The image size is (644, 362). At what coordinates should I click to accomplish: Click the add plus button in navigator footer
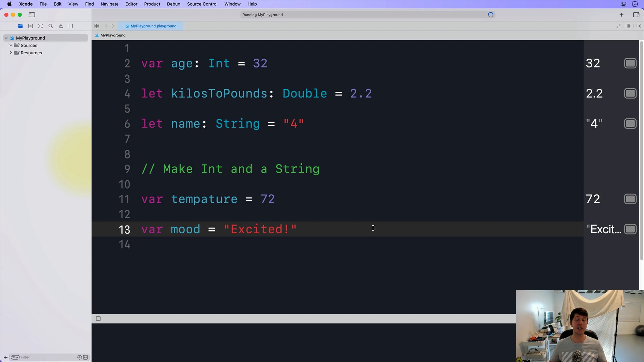pyautogui.click(x=6, y=357)
